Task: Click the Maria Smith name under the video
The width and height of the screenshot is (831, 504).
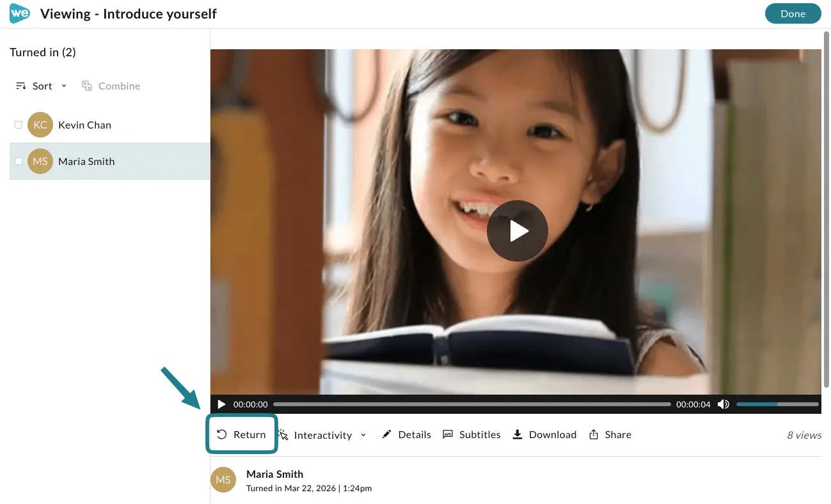Action: pyautogui.click(x=274, y=474)
